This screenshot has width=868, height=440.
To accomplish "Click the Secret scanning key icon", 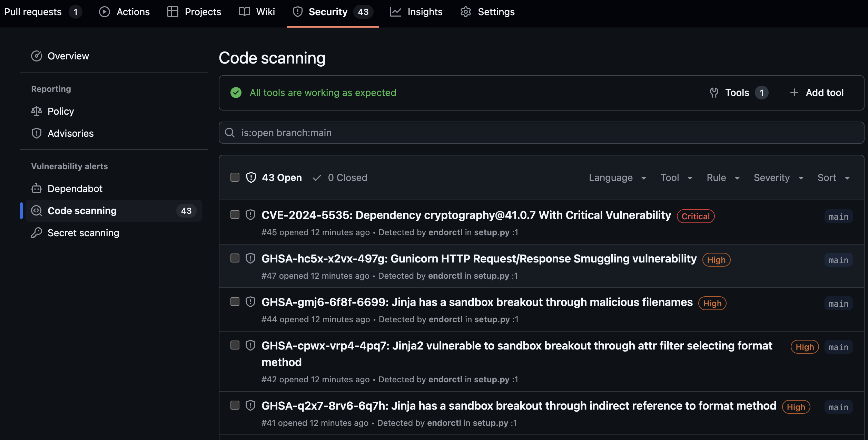I will pyautogui.click(x=37, y=233).
